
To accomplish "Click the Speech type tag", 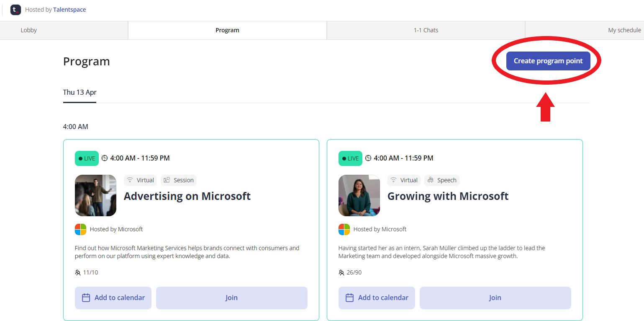I will [x=442, y=180].
